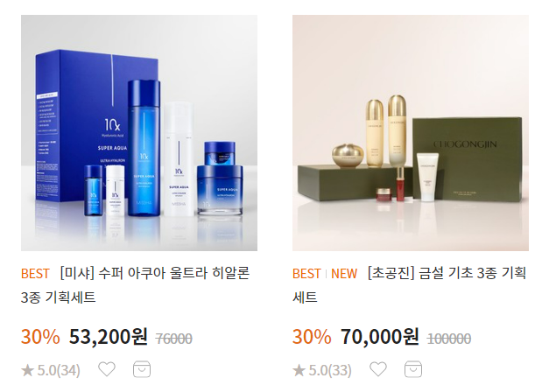Click the star icon beside 5.0(34)
The image size is (549, 392).
click(x=28, y=370)
